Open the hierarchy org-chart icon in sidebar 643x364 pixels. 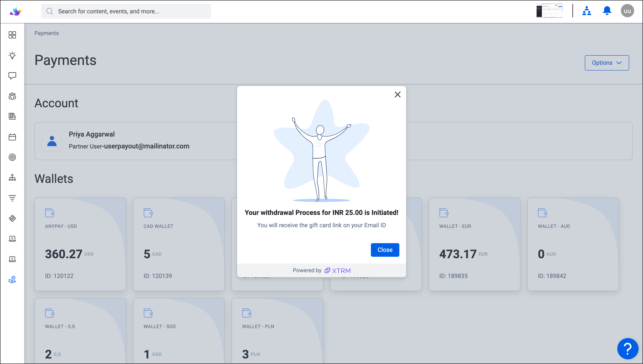point(12,178)
